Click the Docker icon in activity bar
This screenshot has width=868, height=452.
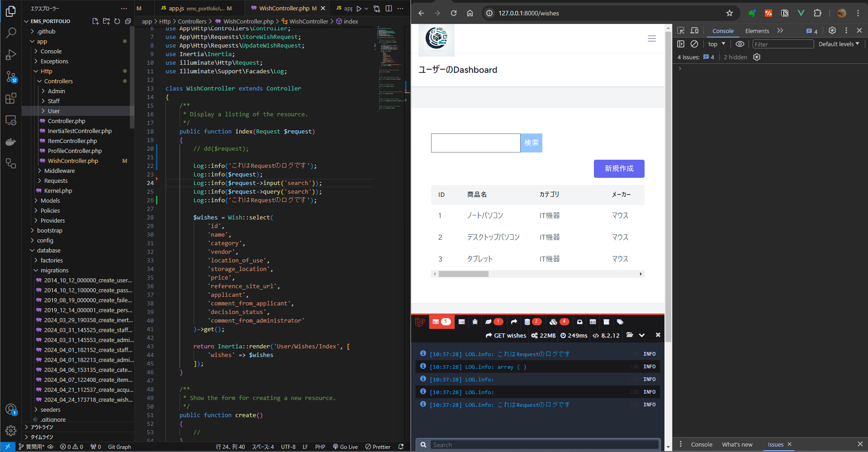[11, 142]
